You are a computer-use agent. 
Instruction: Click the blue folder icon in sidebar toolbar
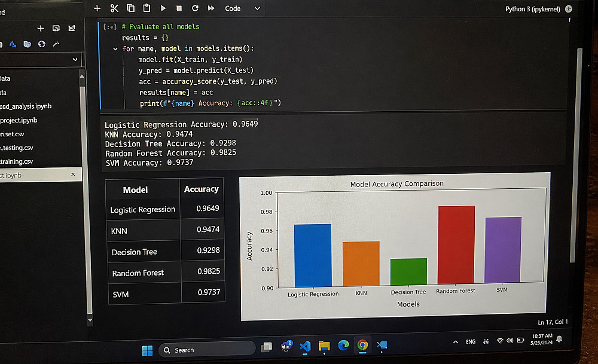(27, 44)
